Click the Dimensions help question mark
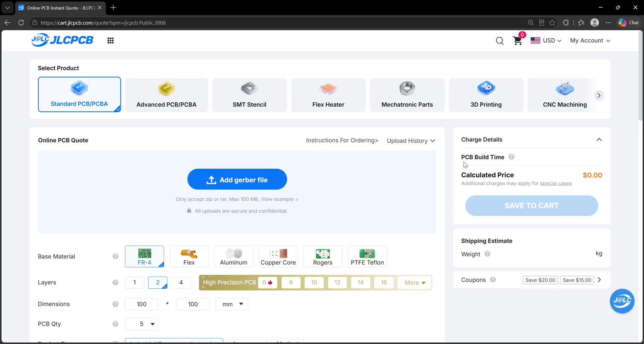 click(115, 304)
